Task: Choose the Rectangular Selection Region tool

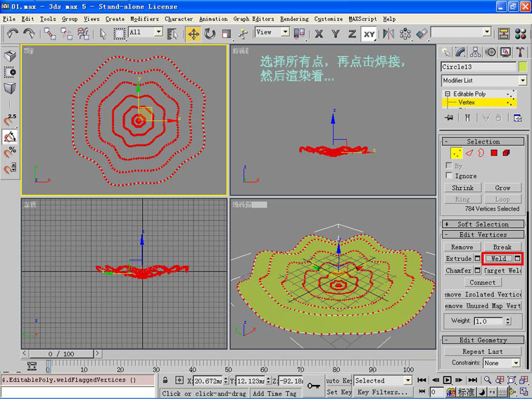Action: pos(119,34)
